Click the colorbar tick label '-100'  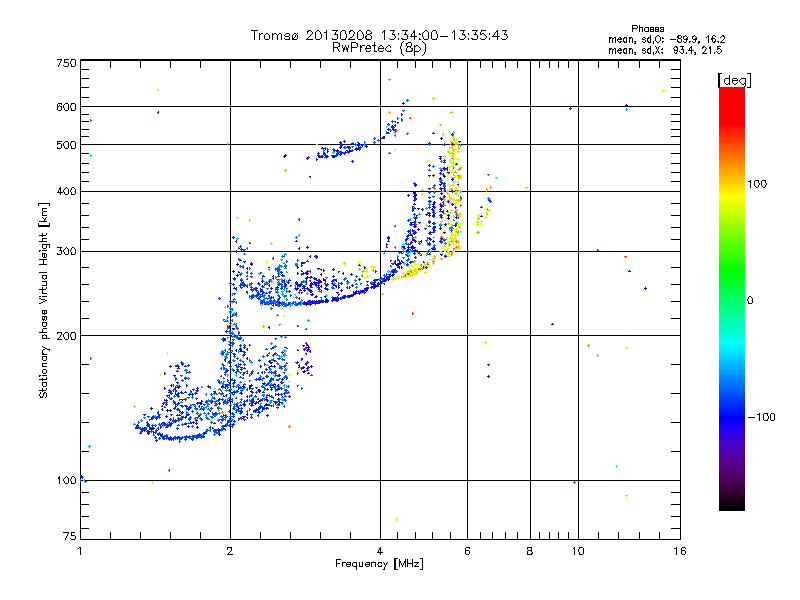click(x=761, y=417)
